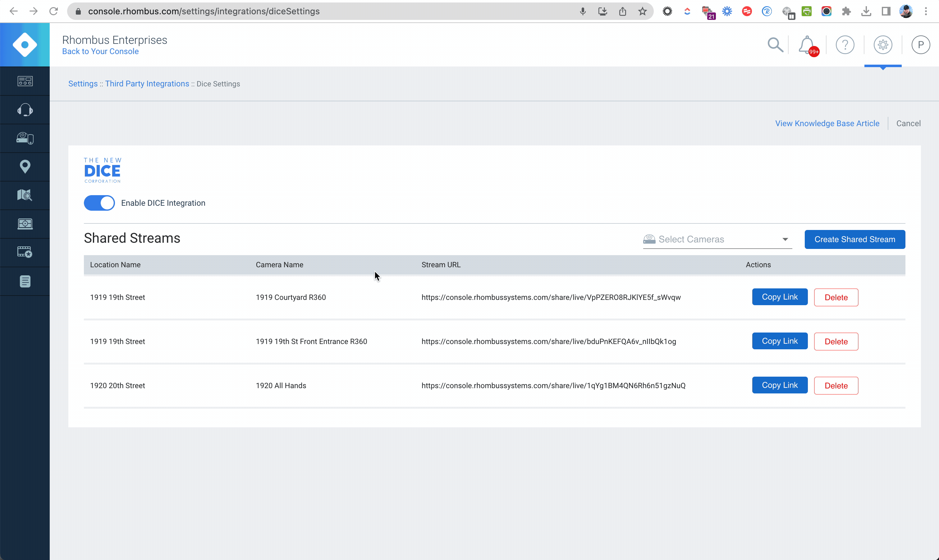Screen dimensions: 939x560
Task: Click the DICE Corporation logo
Action: (x=103, y=170)
